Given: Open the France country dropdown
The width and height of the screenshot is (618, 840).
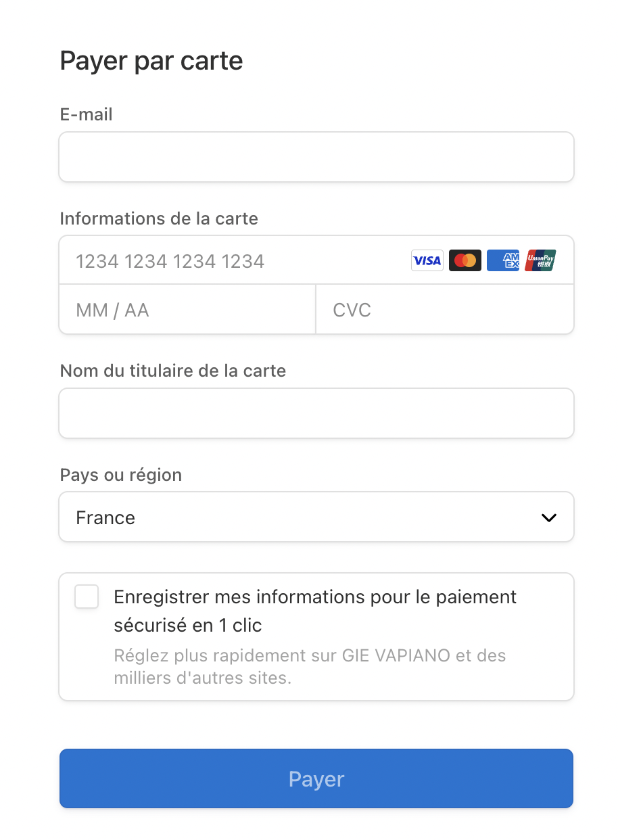Looking at the screenshot, I should 316,517.
